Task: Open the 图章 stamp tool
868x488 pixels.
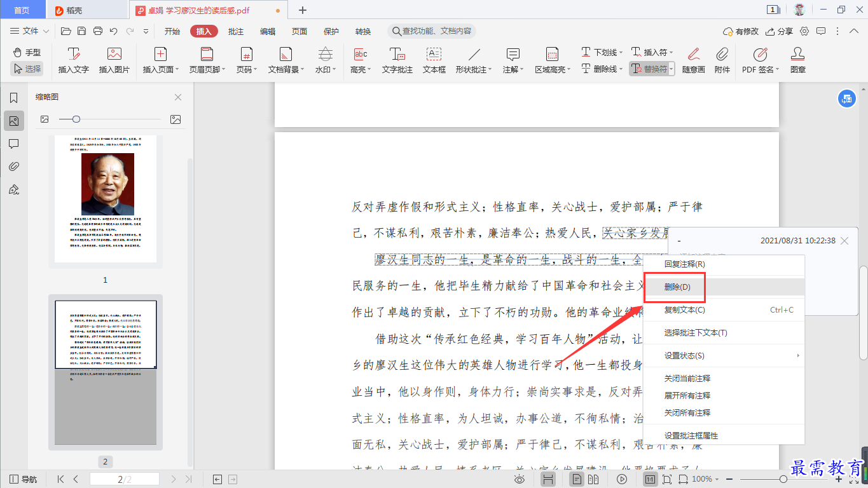Action: pyautogui.click(x=798, y=60)
